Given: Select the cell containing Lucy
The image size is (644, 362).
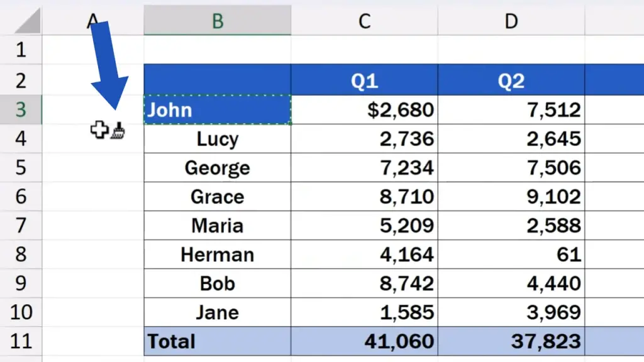Looking at the screenshot, I should (217, 139).
